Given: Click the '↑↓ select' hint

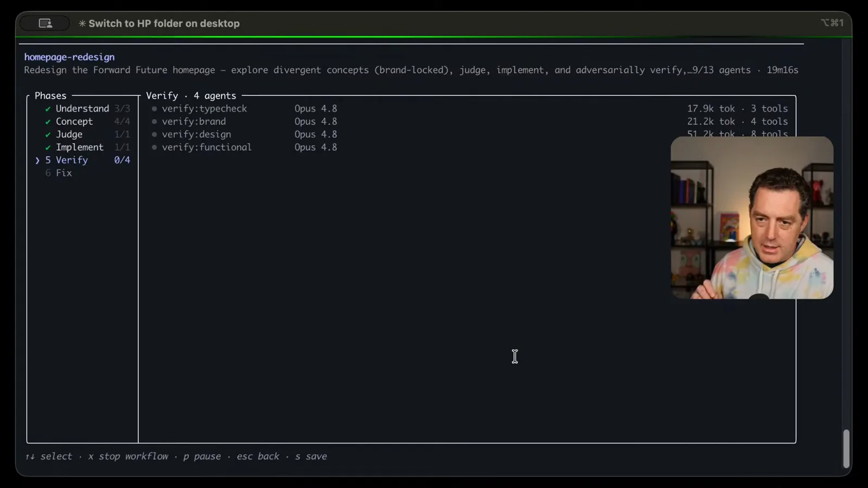Looking at the screenshot, I should click(48, 457).
